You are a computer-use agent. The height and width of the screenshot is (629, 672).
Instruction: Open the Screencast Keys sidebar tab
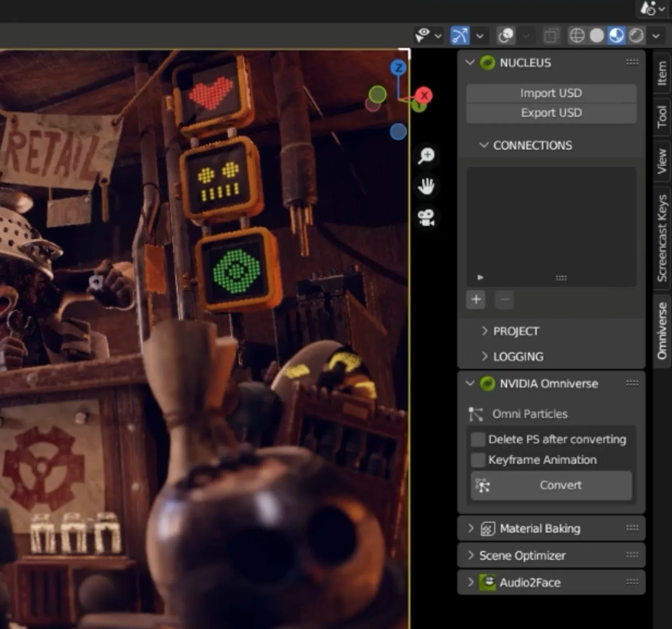click(662, 238)
